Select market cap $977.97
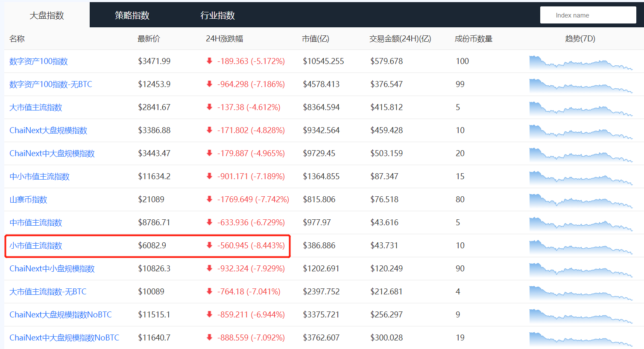This screenshot has width=644, height=349. 317,222
